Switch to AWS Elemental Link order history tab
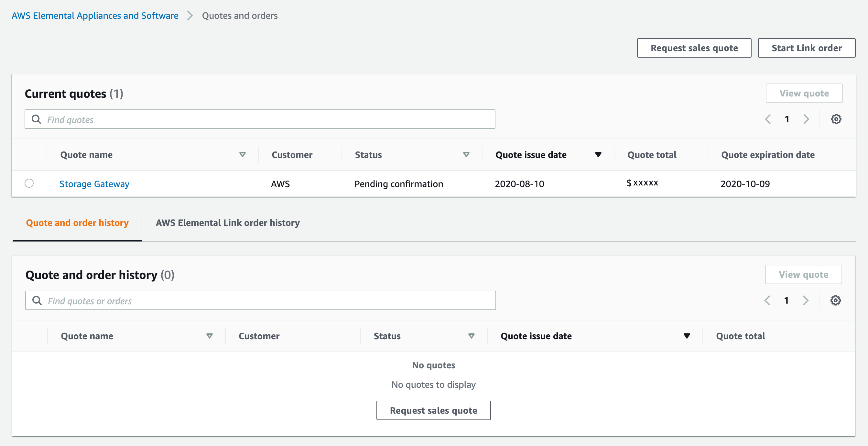This screenshot has width=868, height=446. [x=227, y=223]
